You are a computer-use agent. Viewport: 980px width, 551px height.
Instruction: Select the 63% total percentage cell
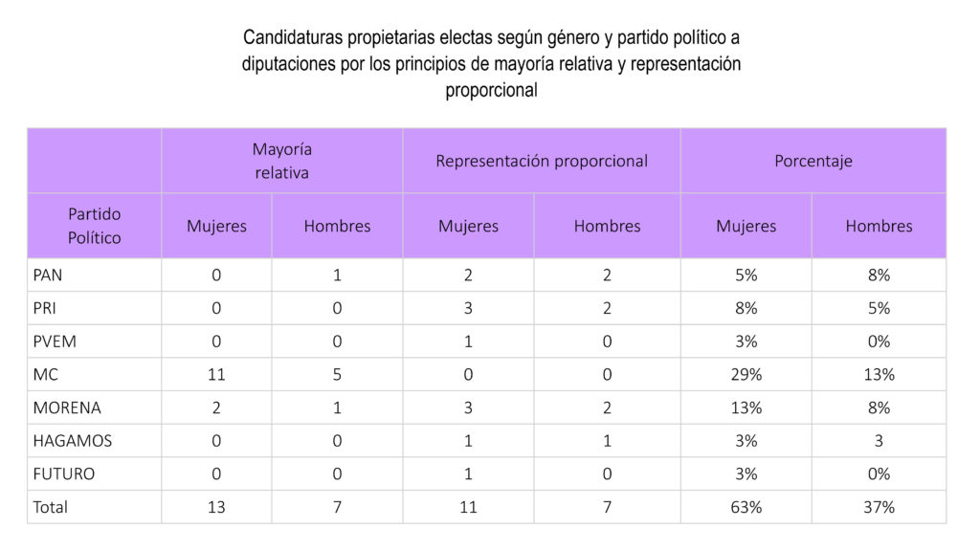click(x=746, y=507)
